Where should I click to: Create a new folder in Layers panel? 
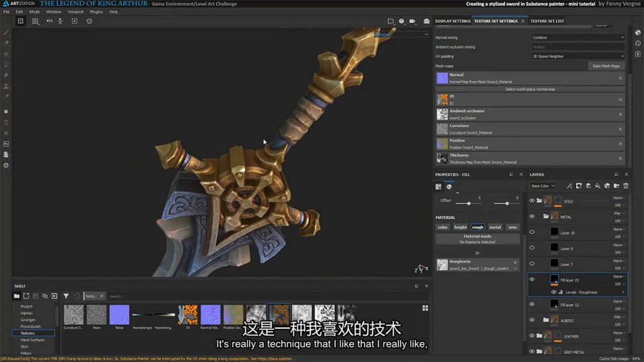coord(616,186)
